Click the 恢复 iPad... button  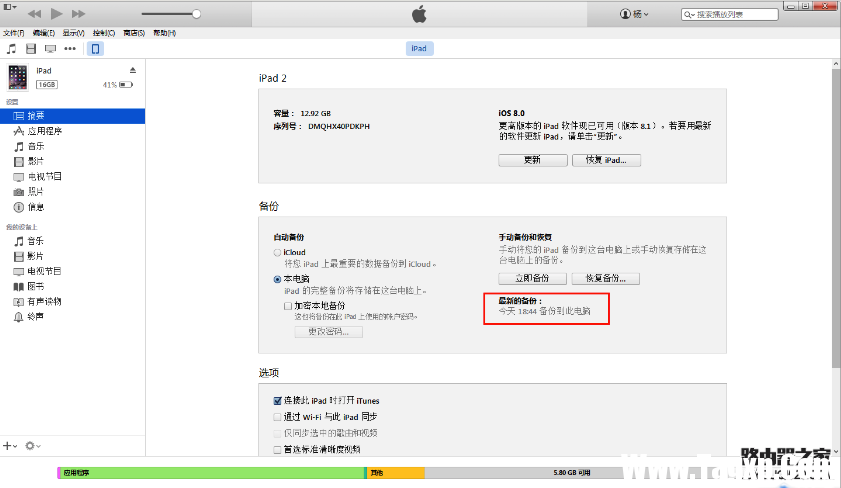point(606,160)
